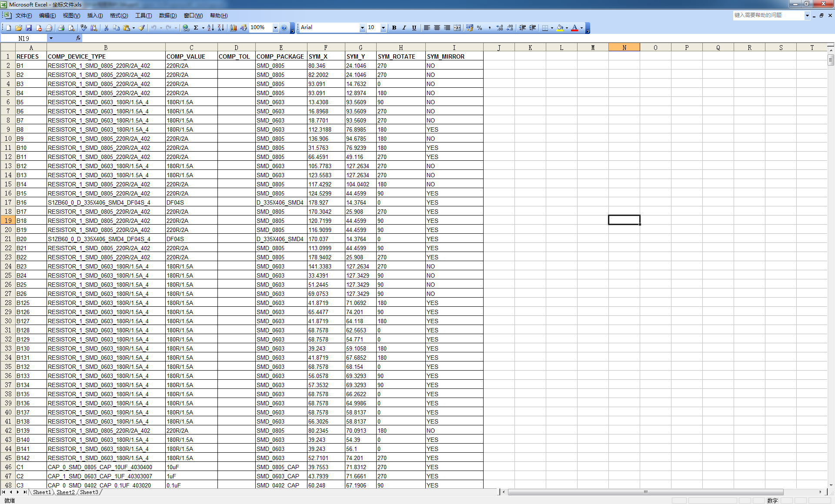The image size is (835, 504).
Task: Toggle Italic formatting
Action: [404, 28]
